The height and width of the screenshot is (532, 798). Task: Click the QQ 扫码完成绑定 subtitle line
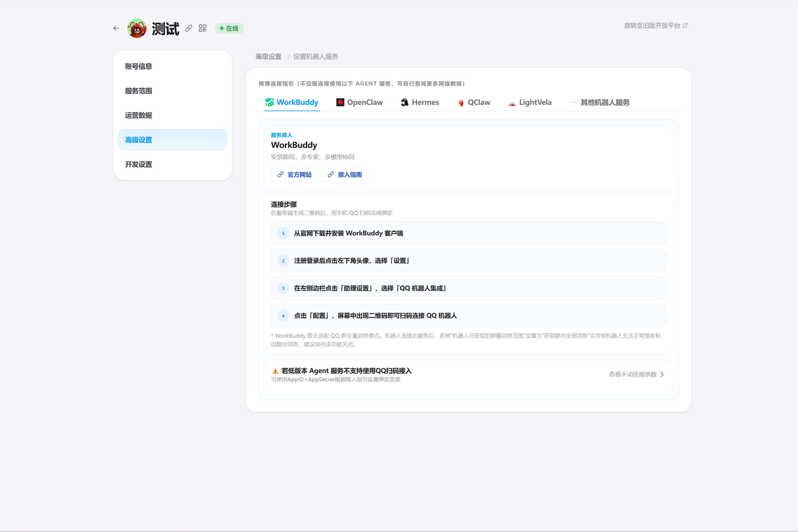click(332, 213)
